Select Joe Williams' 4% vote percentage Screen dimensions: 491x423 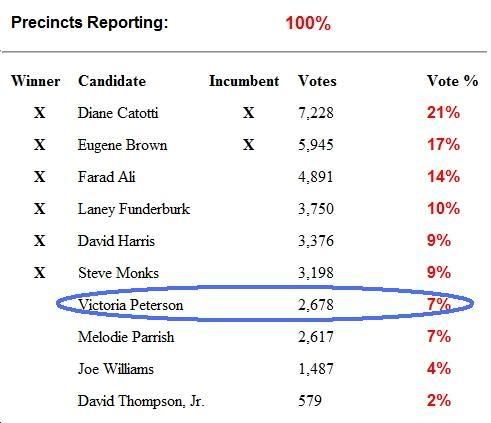[439, 369]
